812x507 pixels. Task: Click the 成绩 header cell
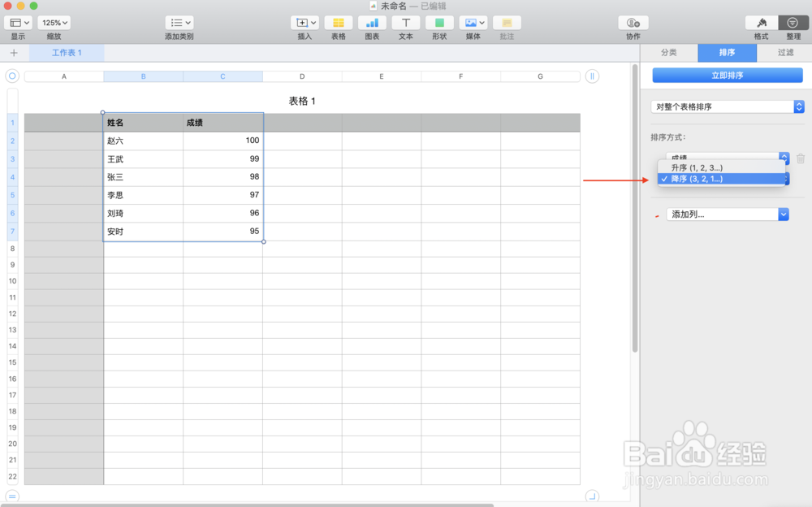coord(222,123)
